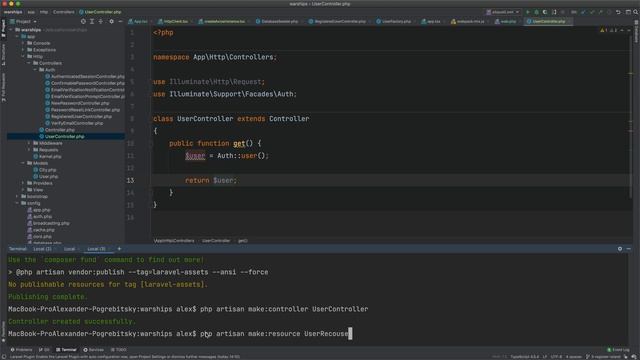
Task: Select the bottom Terminal tool tab
Action: pos(66,350)
